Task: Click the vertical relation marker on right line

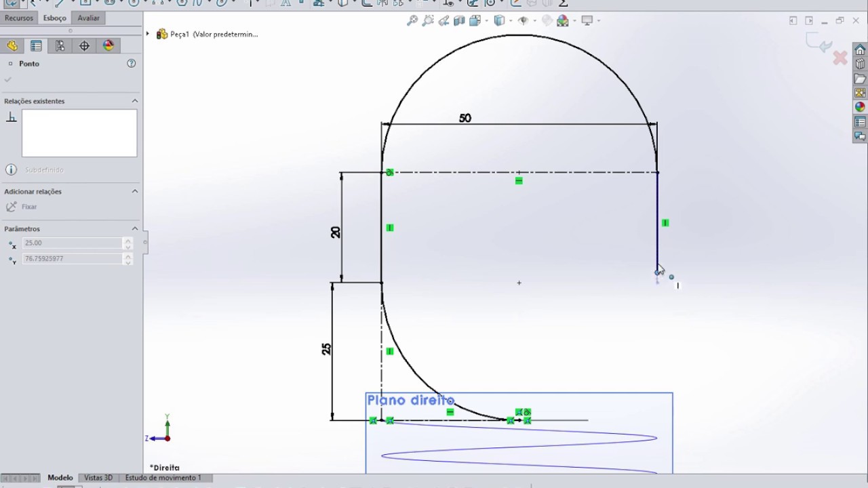Action: pos(665,223)
